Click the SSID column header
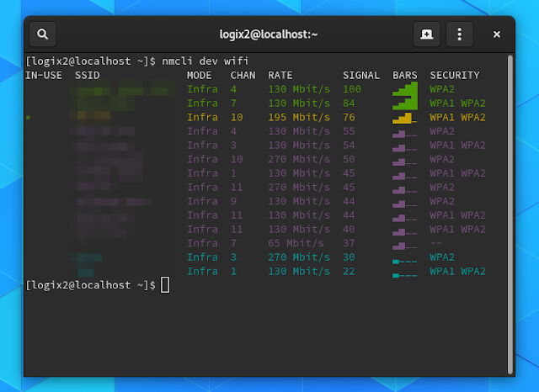 pos(88,75)
